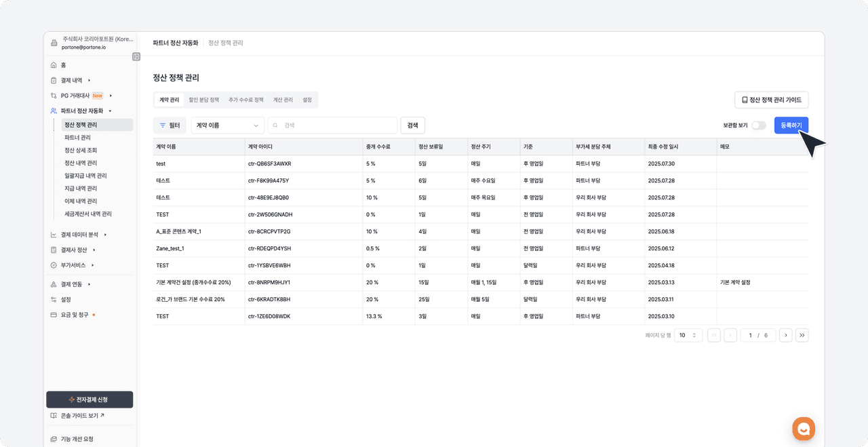The width and height of the screenshot is (868, 447).
Task: Click the search magnifier icon
Action: click(276, 125)
